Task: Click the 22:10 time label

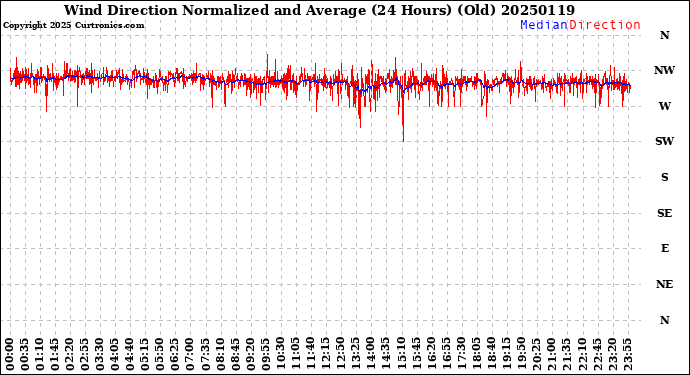Action: [582, 354]
